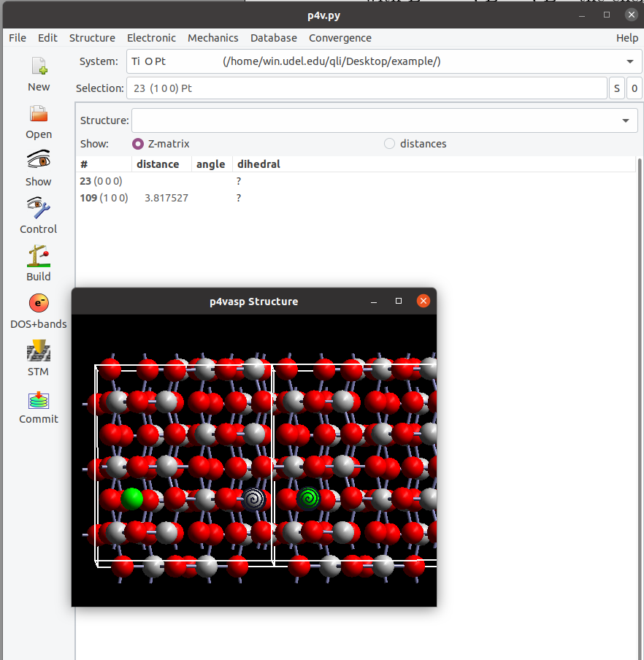Screen dimensions: 644x660
Task: Click the New document icon
Action: (x=39, y=67)
